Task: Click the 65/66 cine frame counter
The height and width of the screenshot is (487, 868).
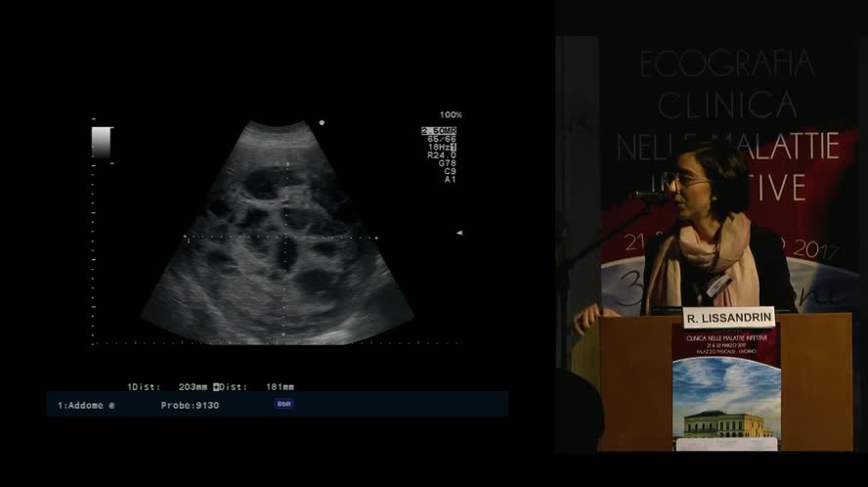Action: pos(442,139)
